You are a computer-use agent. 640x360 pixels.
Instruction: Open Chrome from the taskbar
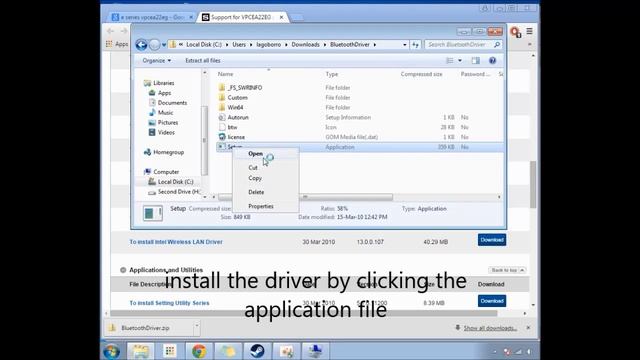(x=199, y=351)
